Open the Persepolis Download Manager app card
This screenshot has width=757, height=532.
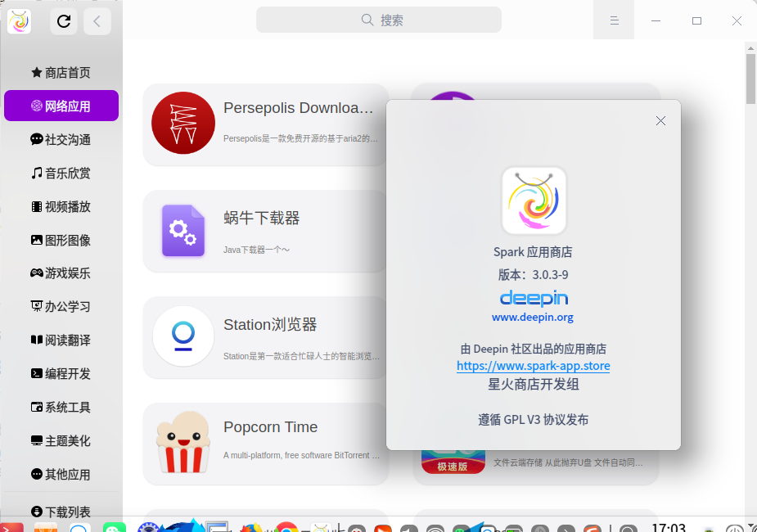point(265,124)
